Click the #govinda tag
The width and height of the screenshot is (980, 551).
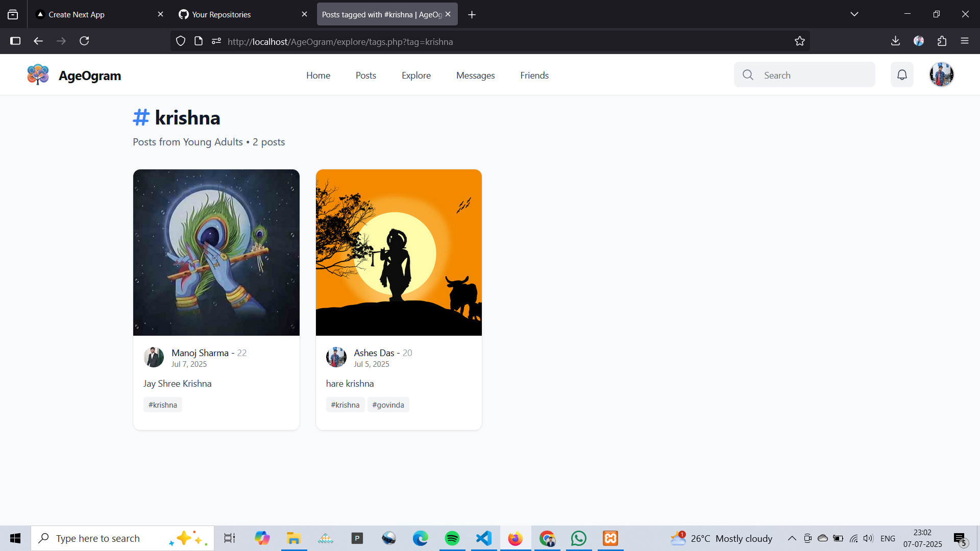tap(388, 405)
